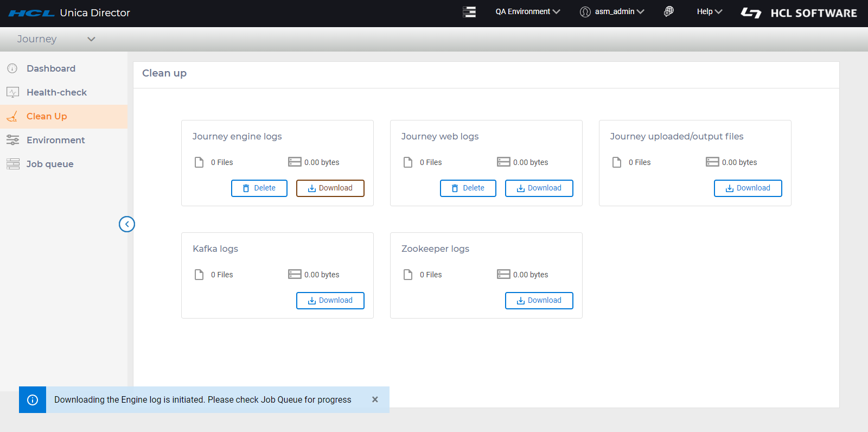Click the Job queue icon
The image size is (868, 432).
tap(12, 164)
